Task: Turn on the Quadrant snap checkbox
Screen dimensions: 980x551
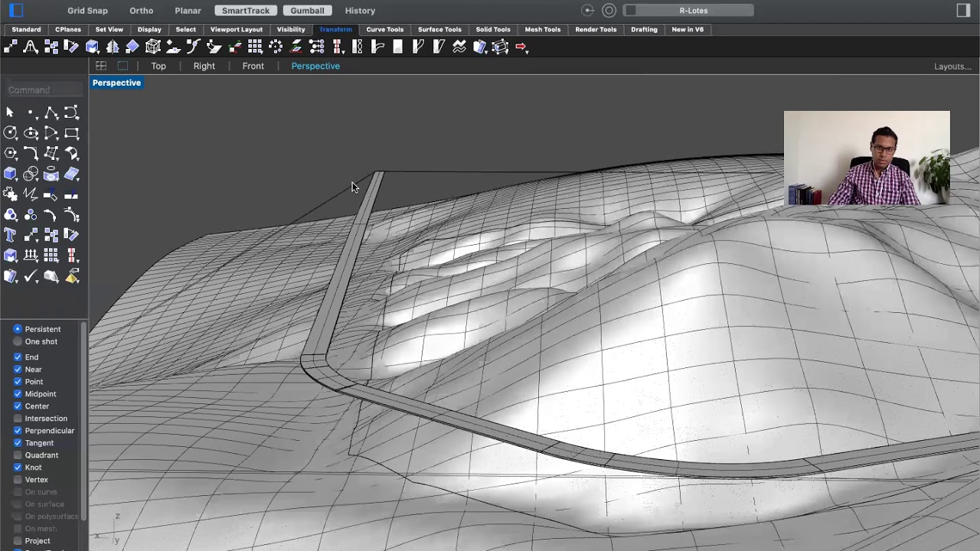Action: 18,455
